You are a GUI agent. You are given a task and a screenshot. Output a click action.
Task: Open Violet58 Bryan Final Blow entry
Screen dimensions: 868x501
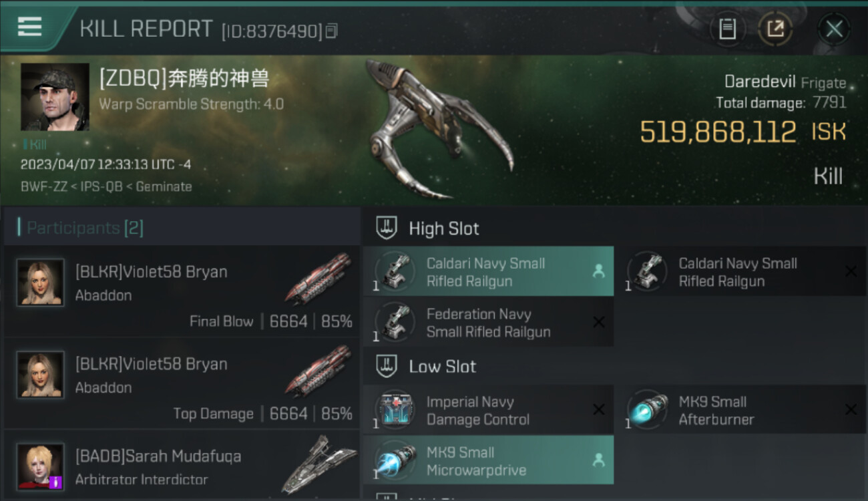tap(182, 291)
